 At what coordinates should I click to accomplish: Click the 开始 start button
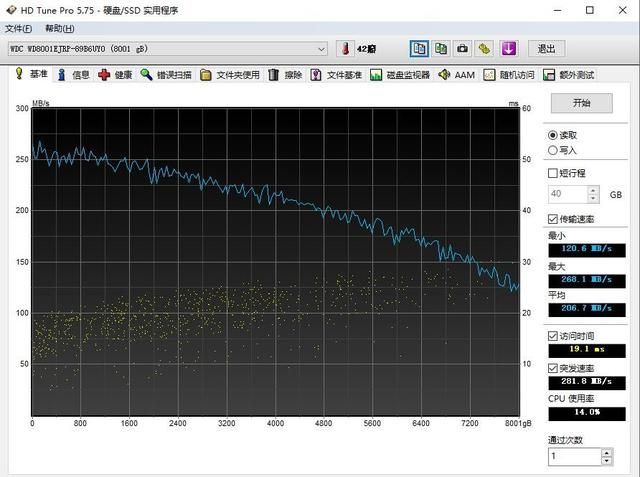click(582, 103)
